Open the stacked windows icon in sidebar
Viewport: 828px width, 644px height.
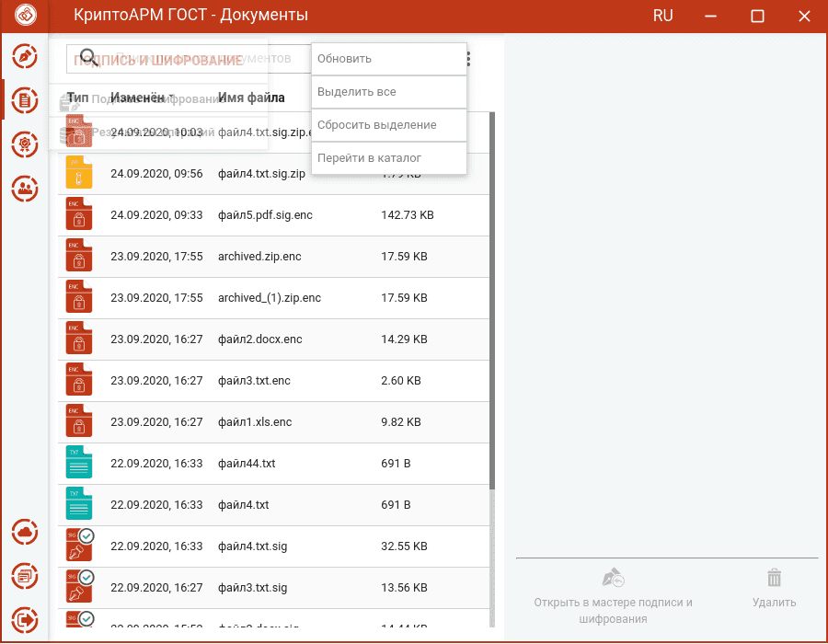coord(25,576)
